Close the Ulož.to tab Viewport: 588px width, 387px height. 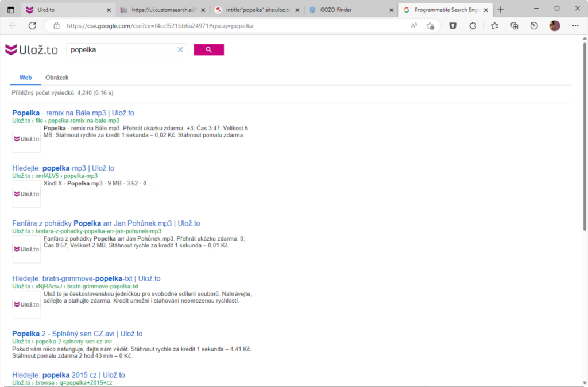(109, 10)
